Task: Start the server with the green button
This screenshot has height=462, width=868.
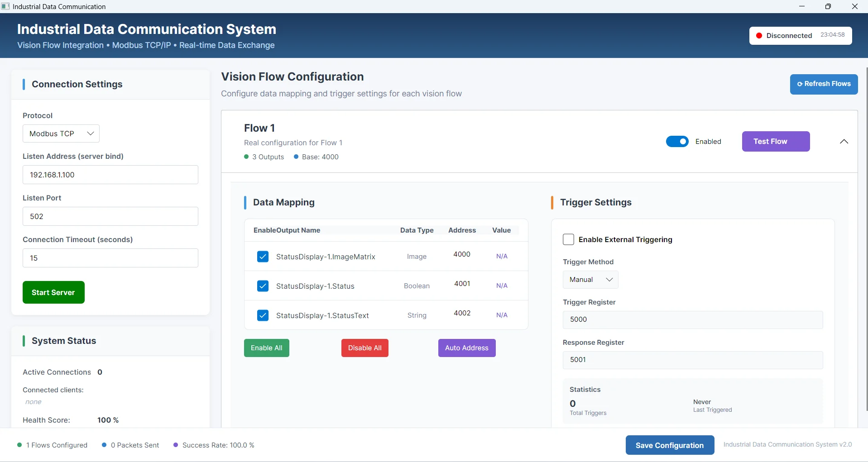Action: coord(53,292)
